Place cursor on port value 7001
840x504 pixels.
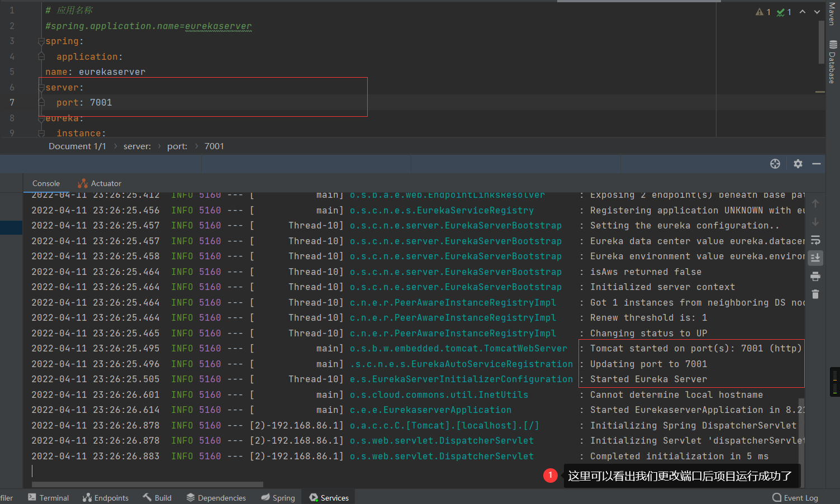pyautogui.click(x=101, y=103)
